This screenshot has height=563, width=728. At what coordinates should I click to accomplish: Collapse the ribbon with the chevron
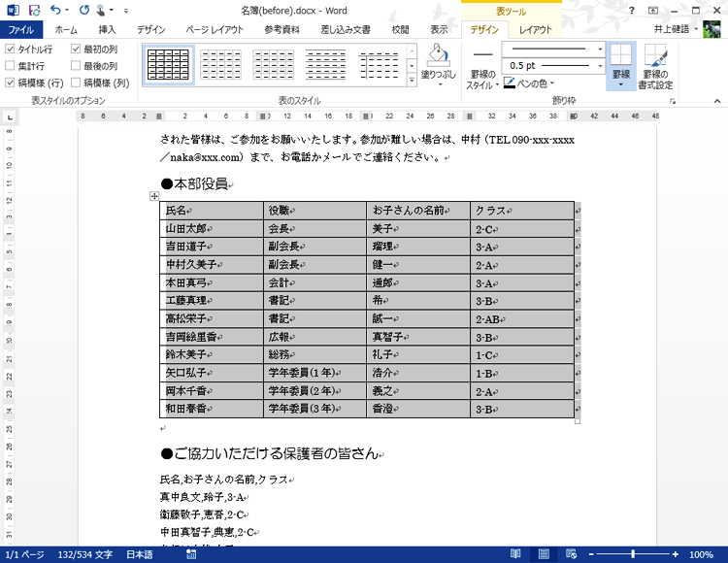coord(717,101)
